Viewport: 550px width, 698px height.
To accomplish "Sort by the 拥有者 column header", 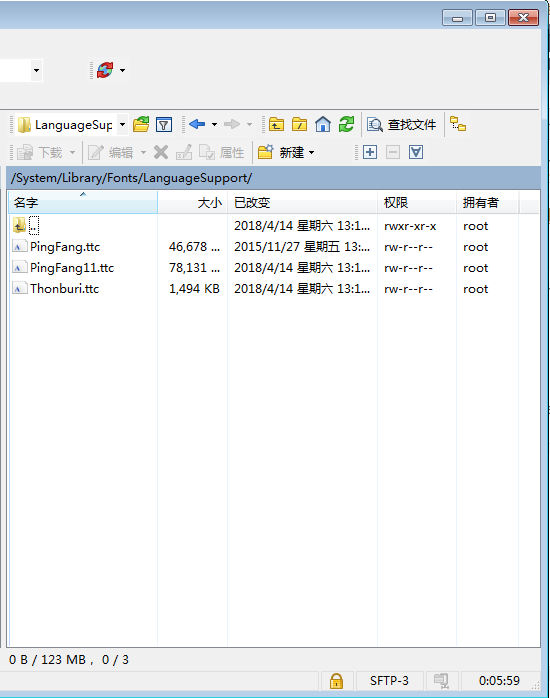I will [487, 203].
